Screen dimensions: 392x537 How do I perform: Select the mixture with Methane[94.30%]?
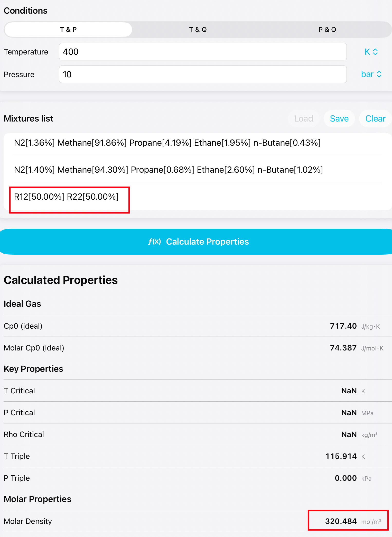point(168,170)
